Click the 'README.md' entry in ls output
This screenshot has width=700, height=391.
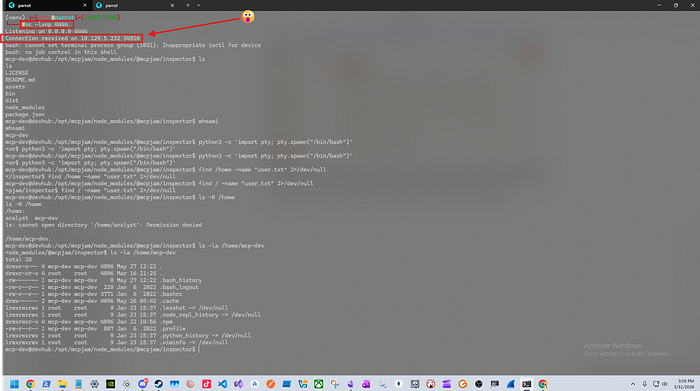[x=20, y=80]
